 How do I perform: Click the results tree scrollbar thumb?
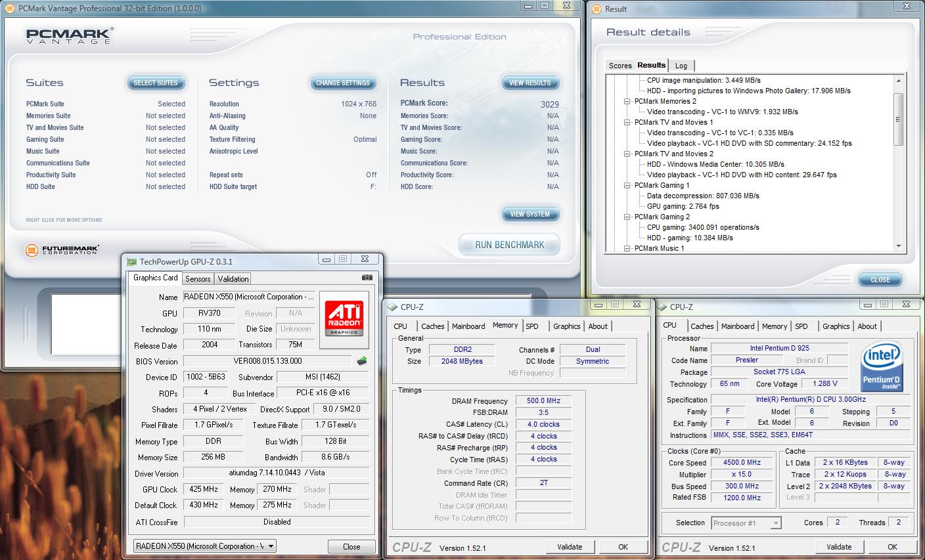click(899, 119)
